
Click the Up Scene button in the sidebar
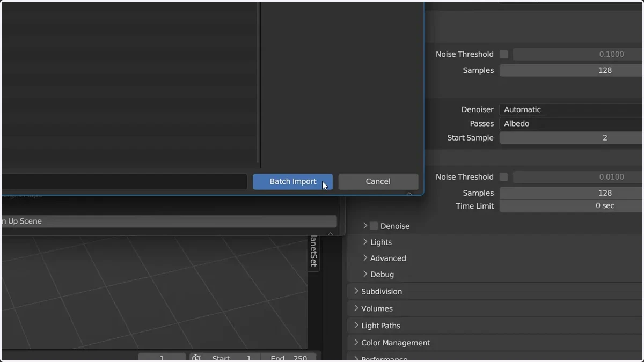tap(169, 221)
